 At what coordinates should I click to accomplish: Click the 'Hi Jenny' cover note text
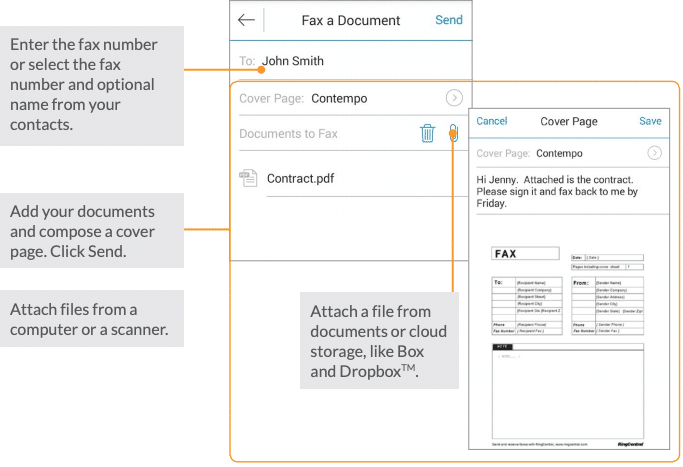pyautogui.click(x=570, y=191)
